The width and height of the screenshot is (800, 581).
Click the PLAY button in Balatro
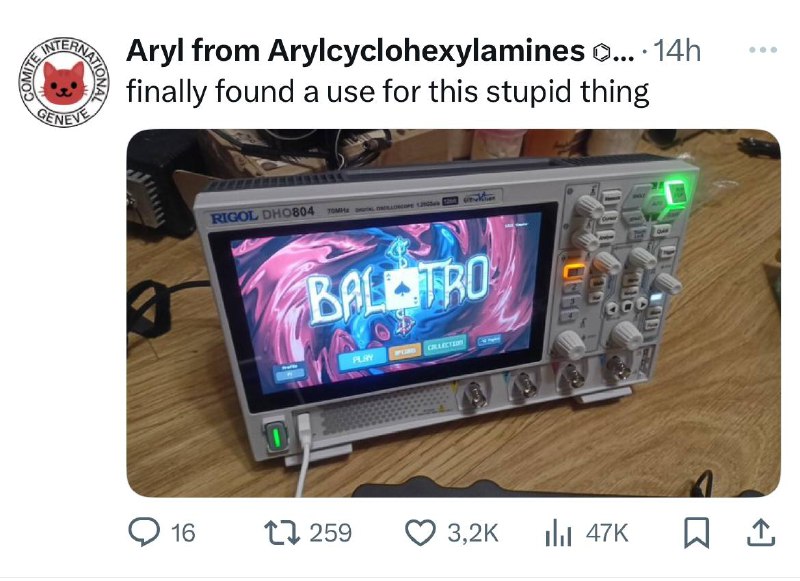363,358
